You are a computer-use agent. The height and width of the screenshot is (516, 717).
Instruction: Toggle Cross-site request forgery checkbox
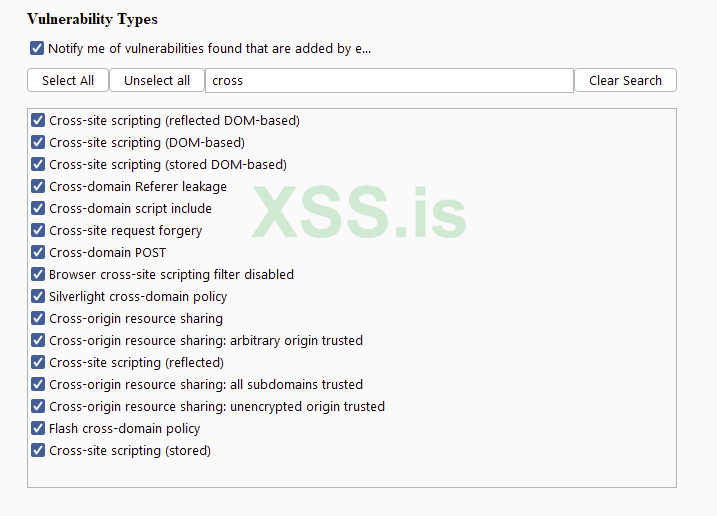tap(38, 231)
